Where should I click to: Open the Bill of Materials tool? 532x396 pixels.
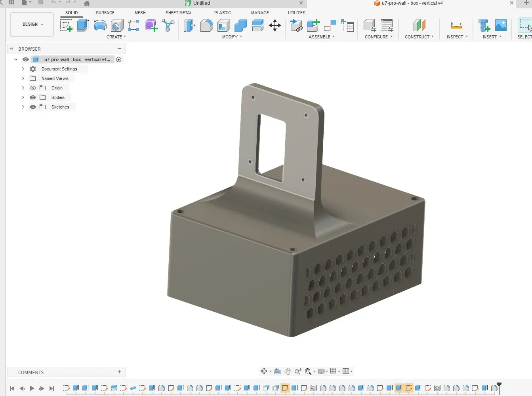click(x=347, y=25)
